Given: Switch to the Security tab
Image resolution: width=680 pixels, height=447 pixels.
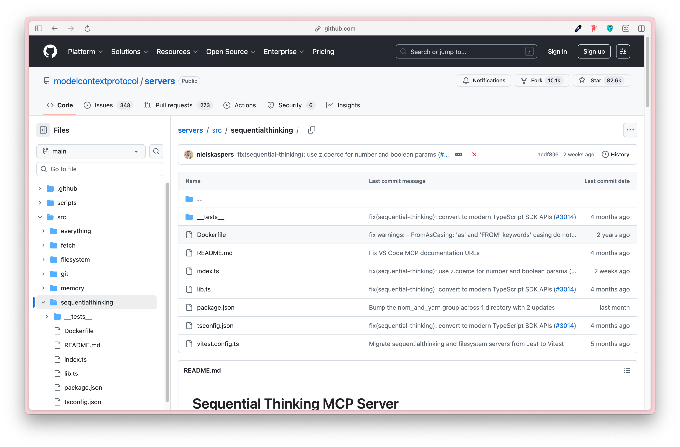Looking at the screenshot, I should click(x=291, y=105).
